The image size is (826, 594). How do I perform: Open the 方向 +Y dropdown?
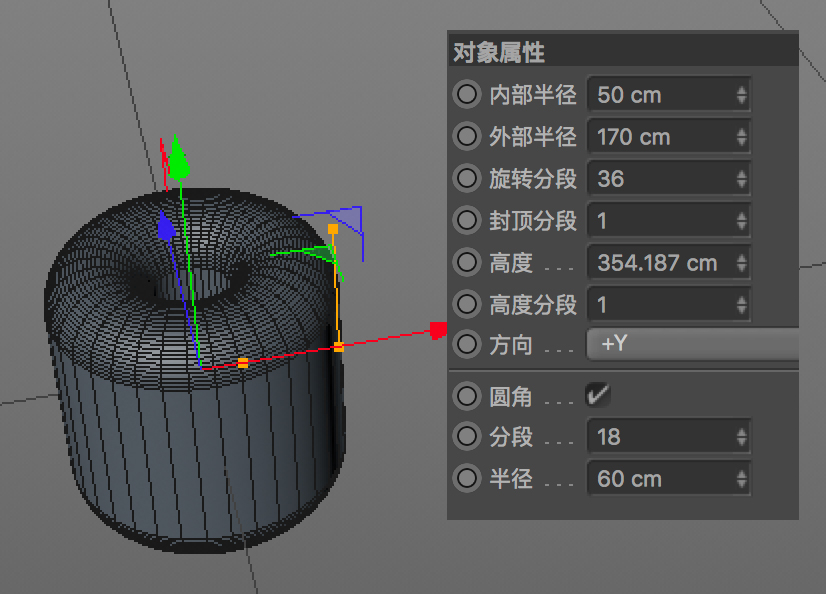692,344
